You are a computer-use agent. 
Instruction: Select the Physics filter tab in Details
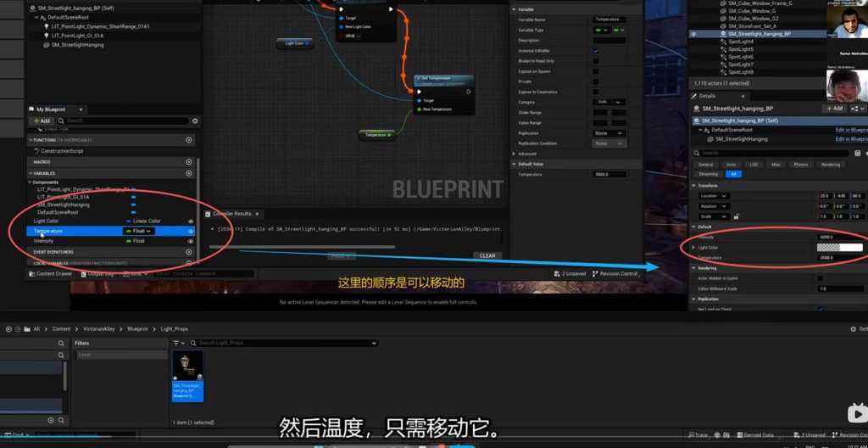[801, 165]
